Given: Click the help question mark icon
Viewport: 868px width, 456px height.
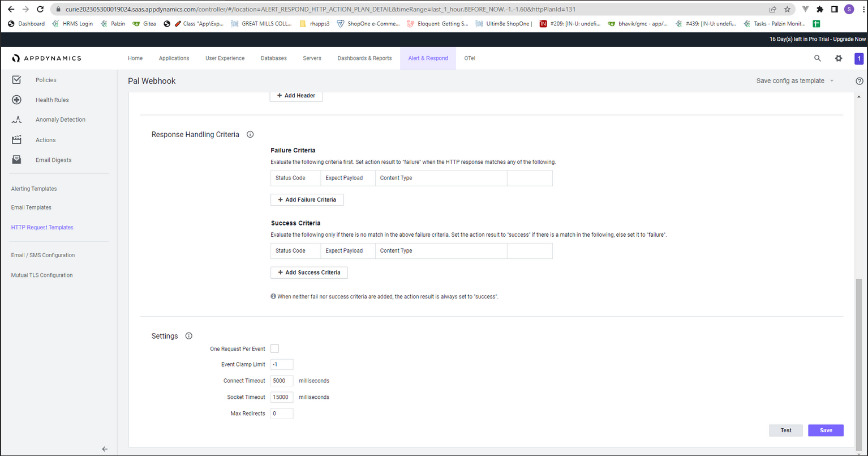Looking at the screenshot, I should (860, 81).
